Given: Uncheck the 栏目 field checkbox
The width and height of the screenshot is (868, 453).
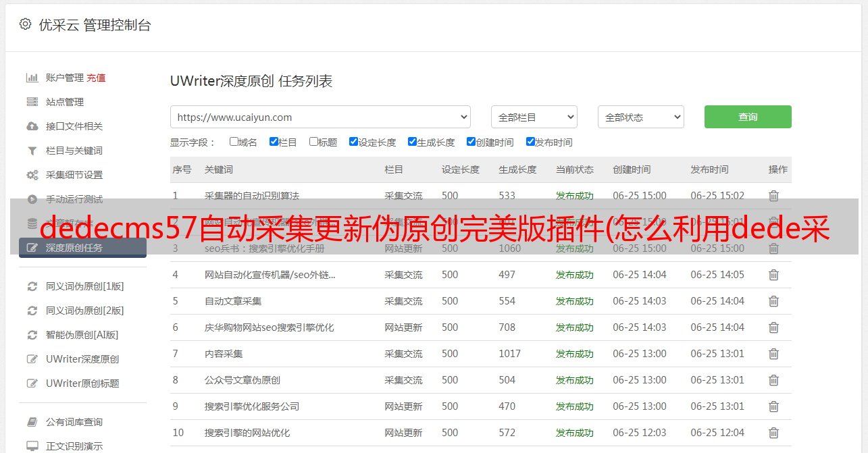Looking at the screenshot, I should pos(274,142).
